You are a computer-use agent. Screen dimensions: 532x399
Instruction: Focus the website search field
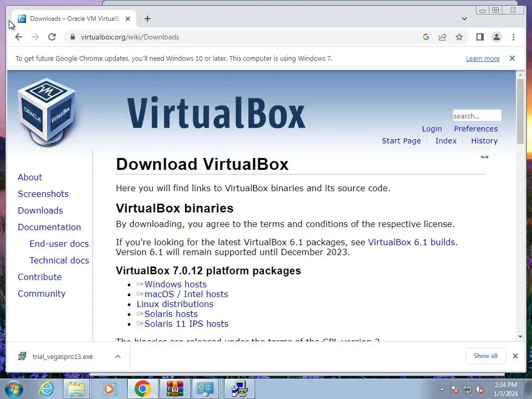(x=477, y=116)
